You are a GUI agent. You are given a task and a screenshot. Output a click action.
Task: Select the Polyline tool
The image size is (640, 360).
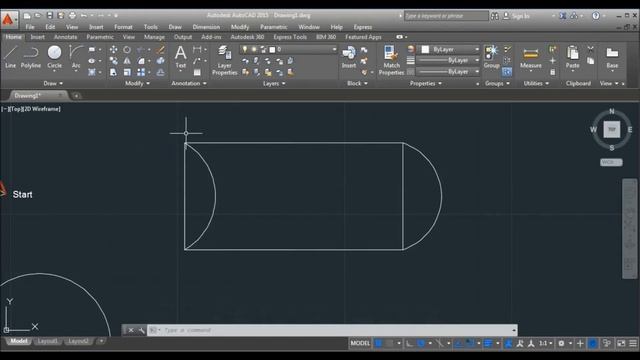click(31, 57)
